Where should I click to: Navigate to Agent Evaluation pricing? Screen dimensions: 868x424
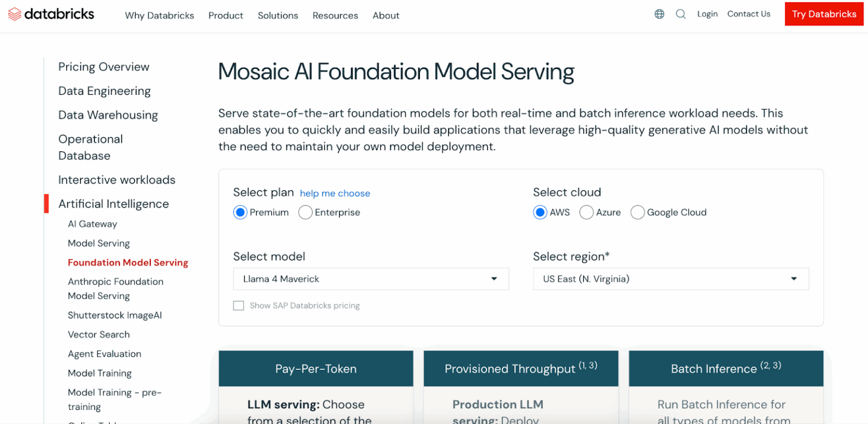pyautogui.click(x=104, y=353)
